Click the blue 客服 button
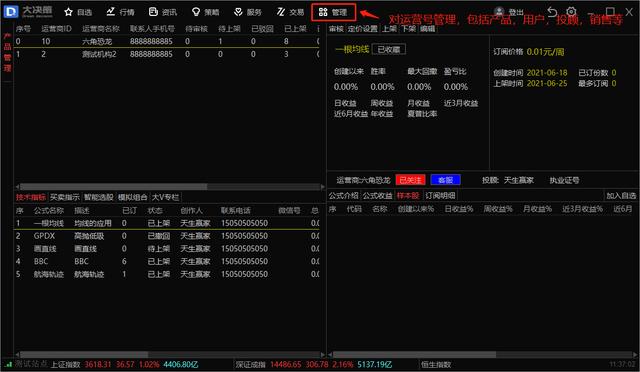This screenshot has height=372, width=640. [445, 180]
